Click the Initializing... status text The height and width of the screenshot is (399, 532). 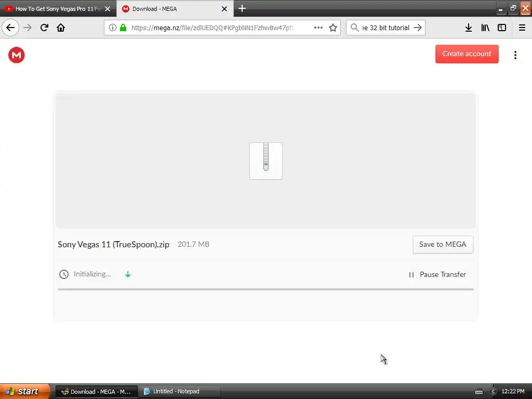tap(92, 274)
